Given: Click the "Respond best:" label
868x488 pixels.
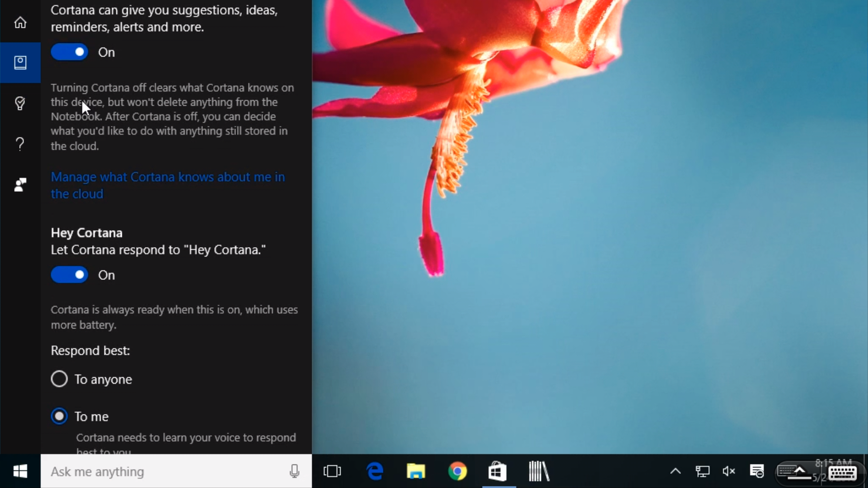Looking at the screenshot, I should (90, 350).
